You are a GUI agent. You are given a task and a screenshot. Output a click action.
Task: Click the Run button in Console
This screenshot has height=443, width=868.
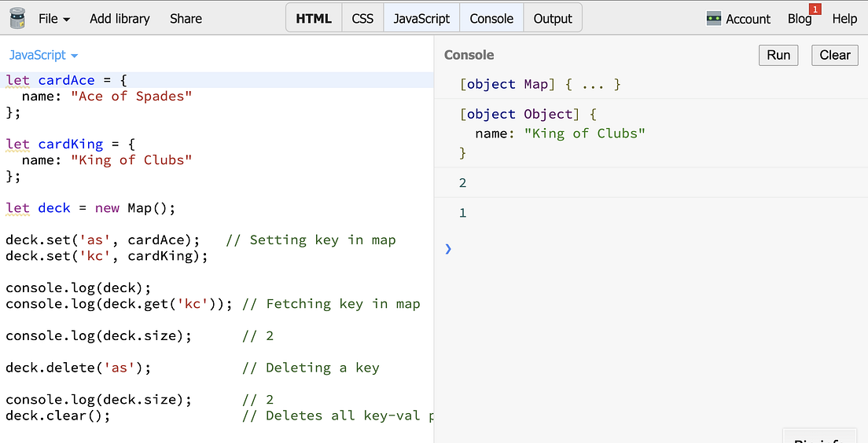point(778,55)
